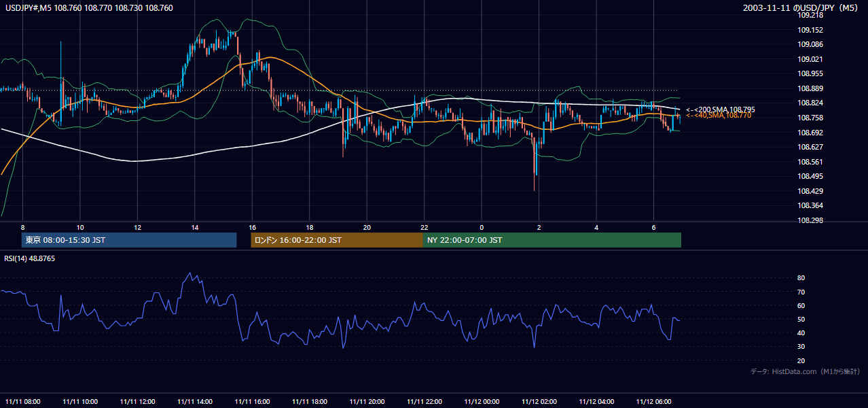The height and width of the screenshot is (408, 868).
Task: Click price axis value 108.824
Action: point(810,103)
